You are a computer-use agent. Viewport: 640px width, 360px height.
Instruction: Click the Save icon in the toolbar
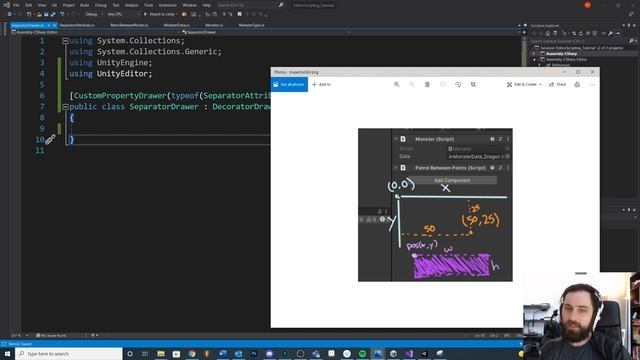click(x=46, y=14)
